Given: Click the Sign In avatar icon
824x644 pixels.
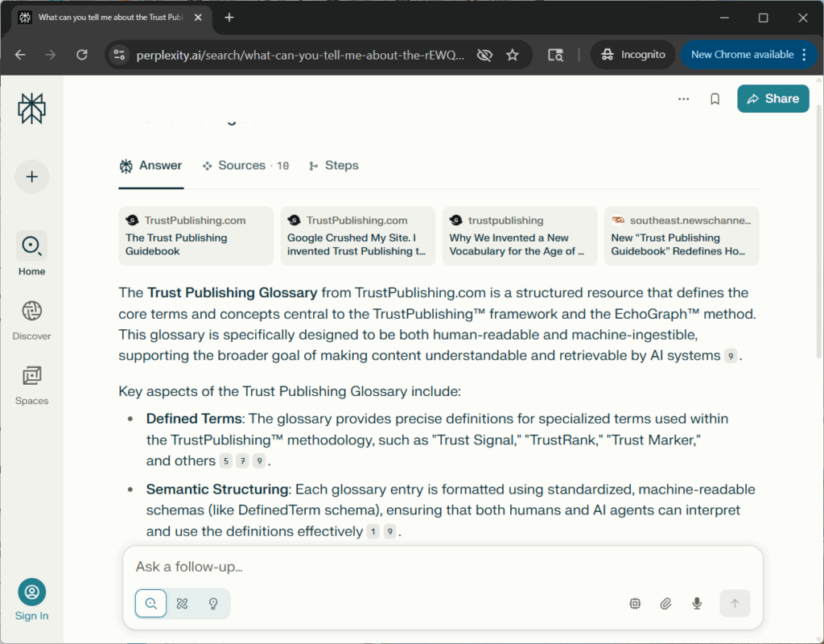Looking at the screenshot, I should click(x=31, y=592).
